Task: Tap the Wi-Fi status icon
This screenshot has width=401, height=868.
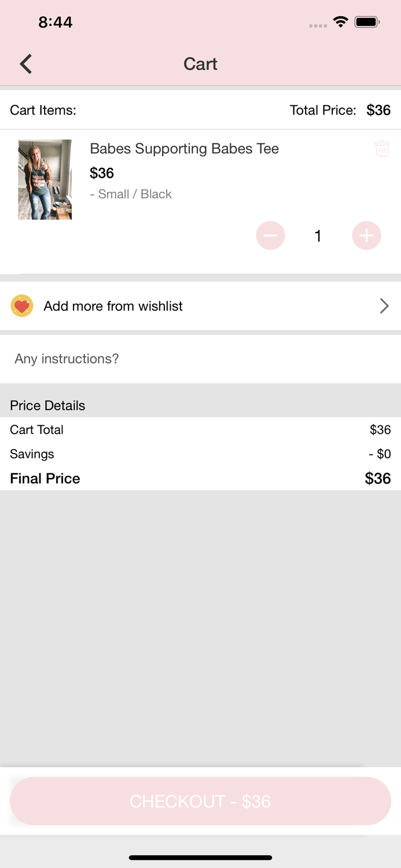Action: pos(341,22)
